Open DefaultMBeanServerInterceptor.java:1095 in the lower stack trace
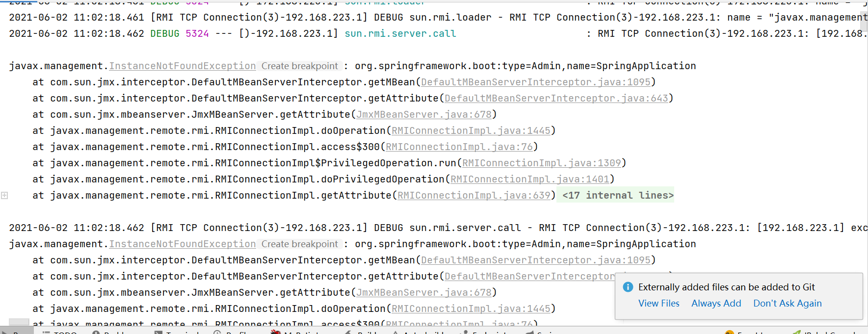The width and height of the screenshot is (868, 334). (536, 260)
